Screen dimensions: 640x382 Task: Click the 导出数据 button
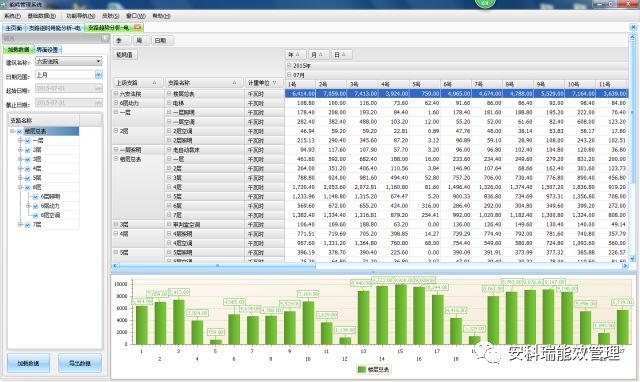pyautogui.click(x=80, y=363)
